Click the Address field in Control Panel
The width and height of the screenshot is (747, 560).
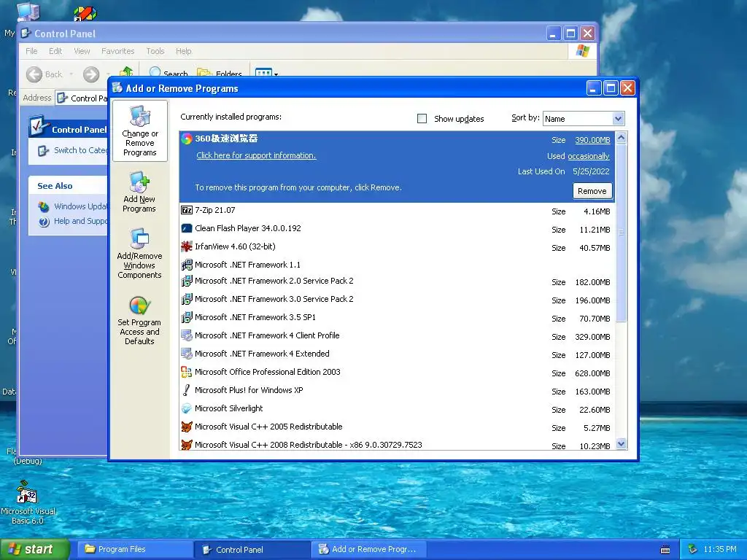(82, 98)
